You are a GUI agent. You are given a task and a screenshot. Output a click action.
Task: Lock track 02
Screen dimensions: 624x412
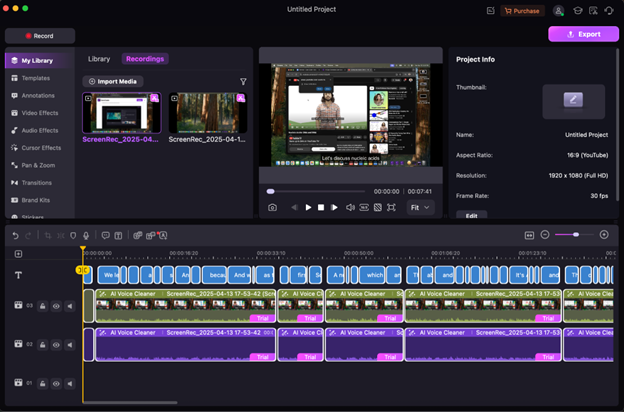click(43, 345)
